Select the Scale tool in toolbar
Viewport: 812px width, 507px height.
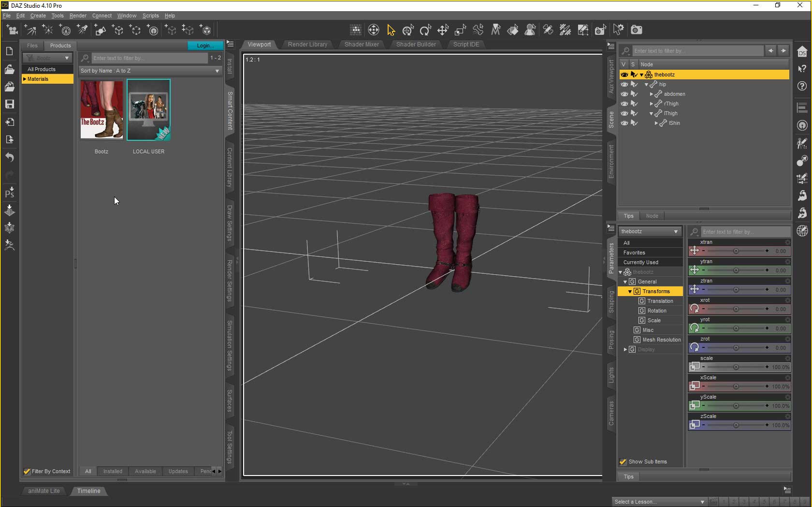click(460, 30)
